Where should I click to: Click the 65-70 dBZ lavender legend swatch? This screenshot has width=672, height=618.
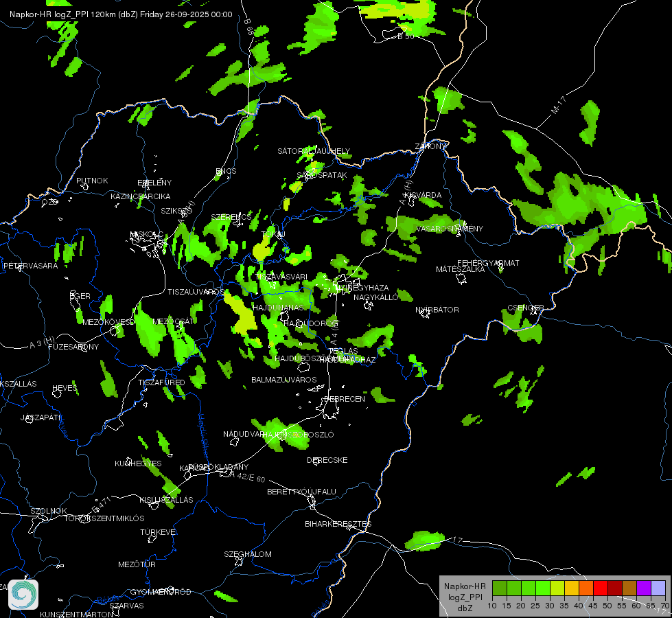pos(658,588)
